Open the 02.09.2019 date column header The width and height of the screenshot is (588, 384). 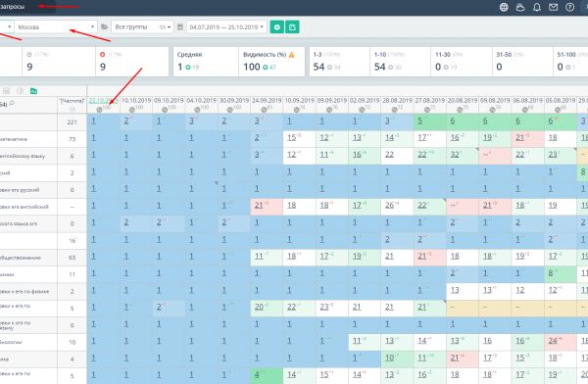tap(365, 101)
